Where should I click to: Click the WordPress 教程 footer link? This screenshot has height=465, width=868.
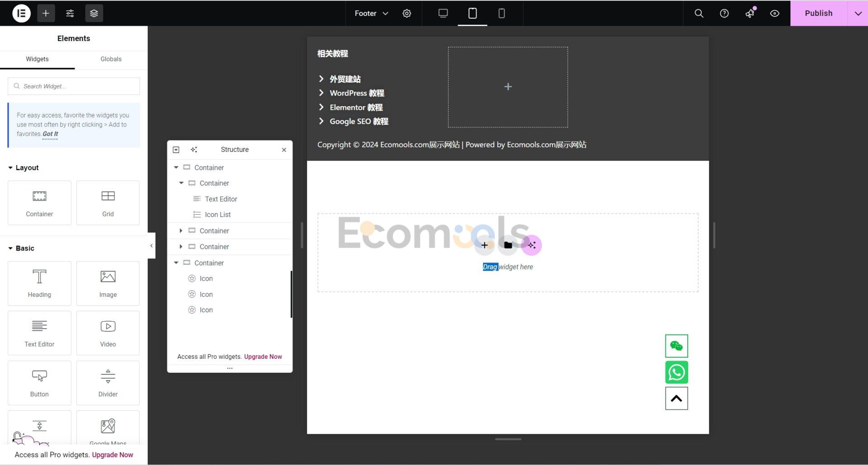(x=357, y=93)
